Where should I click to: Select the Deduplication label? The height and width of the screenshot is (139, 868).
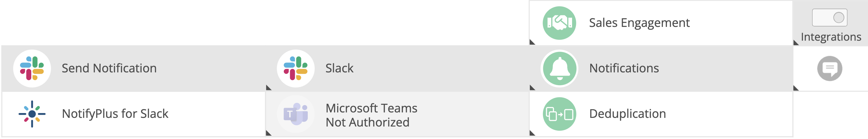pos(627,114)
